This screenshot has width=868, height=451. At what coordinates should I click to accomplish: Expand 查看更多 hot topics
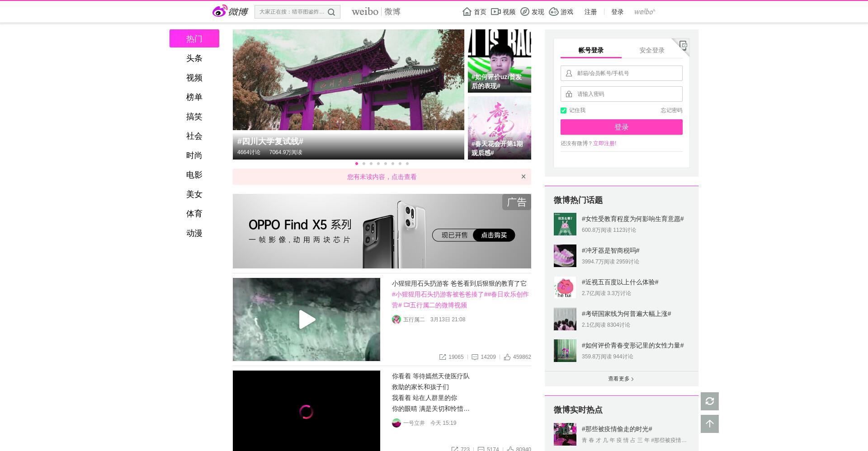pos(621,379)
